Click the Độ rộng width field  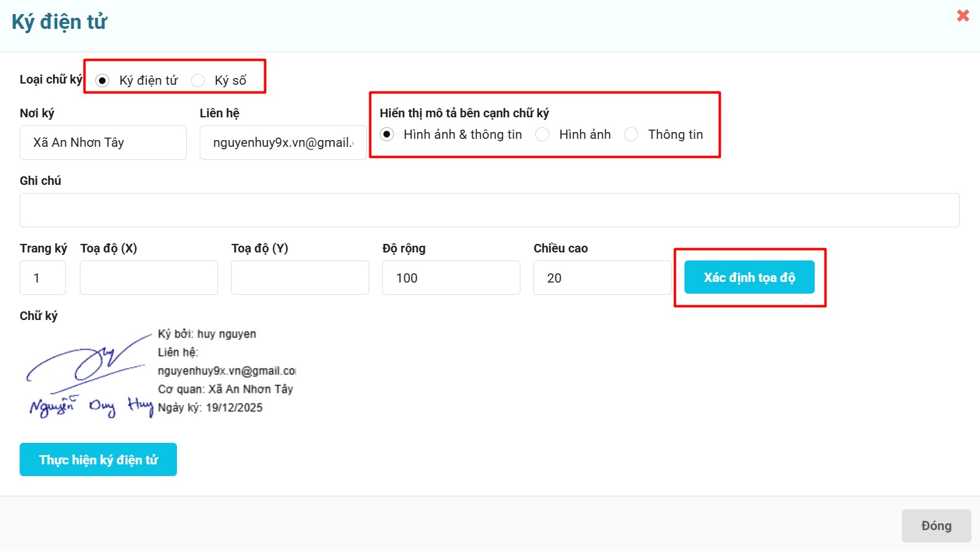click(451, 278)
